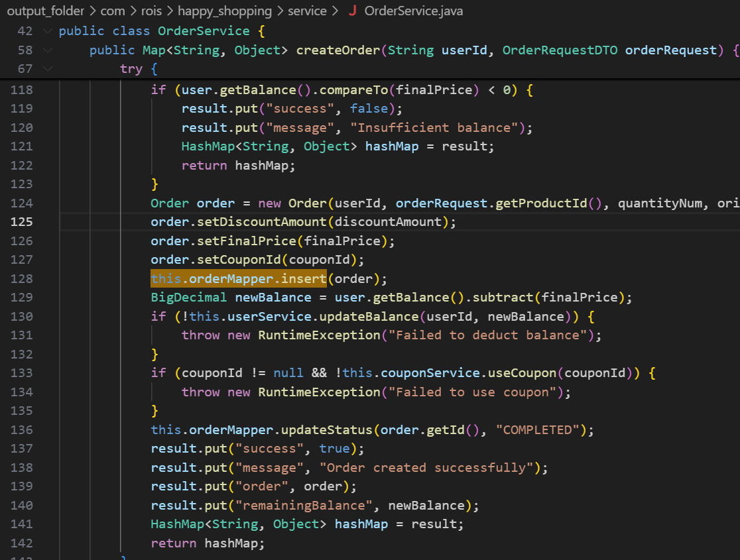Click the highlighted this.orderMapper text

click(x=239, y=279)
